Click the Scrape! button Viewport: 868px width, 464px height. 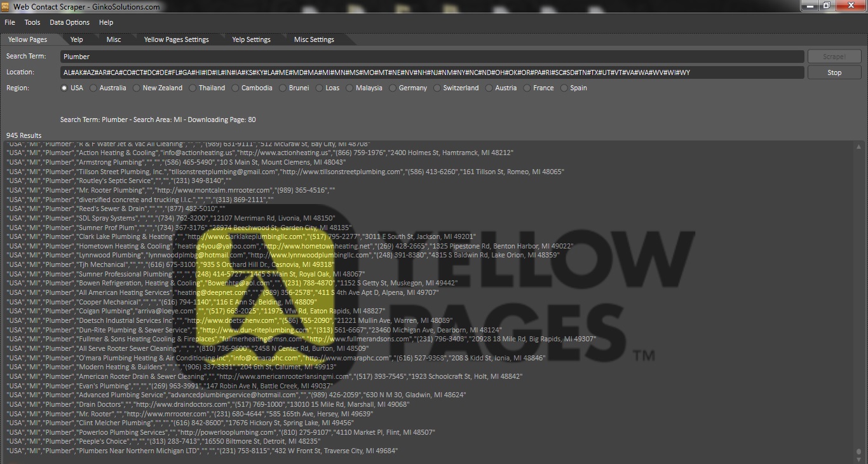coord(834,57)
